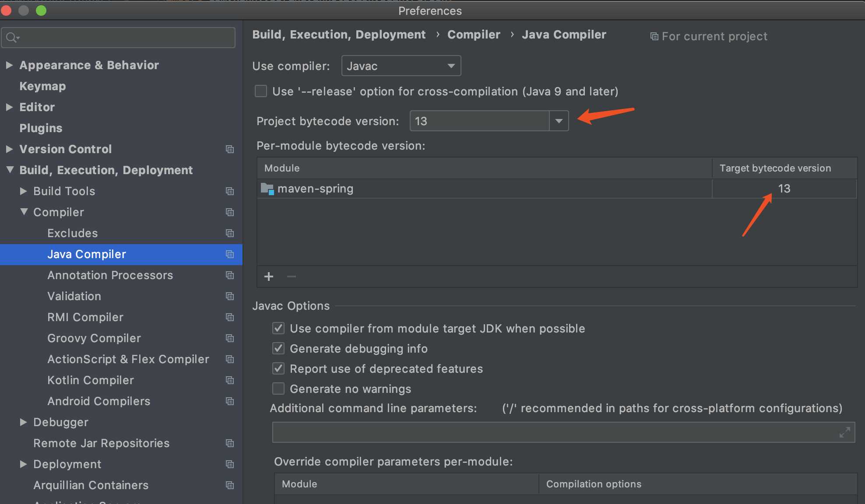Remove selected module with minus button
The image size is (865, 504).
292,276
